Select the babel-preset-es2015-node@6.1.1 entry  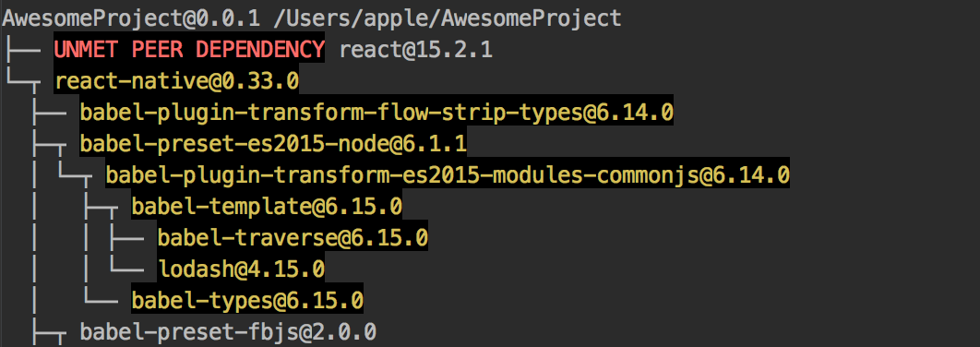[274, 144]
